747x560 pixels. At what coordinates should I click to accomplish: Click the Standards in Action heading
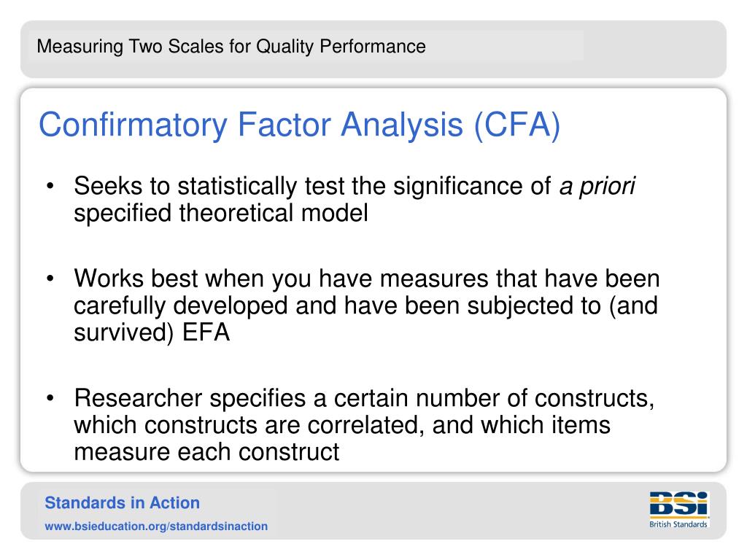[122, 503]
